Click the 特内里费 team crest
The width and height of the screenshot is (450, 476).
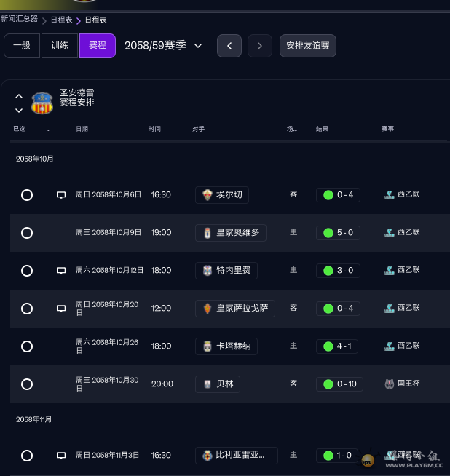point(208,271)
